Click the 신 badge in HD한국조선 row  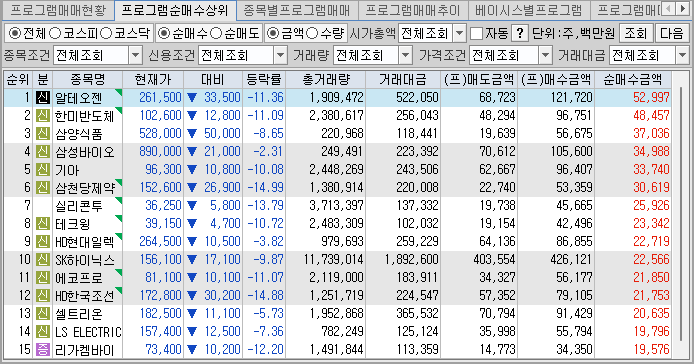(42, 295)
